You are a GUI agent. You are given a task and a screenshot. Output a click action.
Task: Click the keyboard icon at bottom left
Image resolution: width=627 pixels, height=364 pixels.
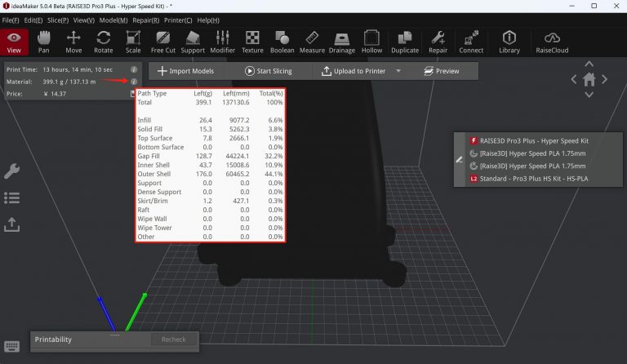pos(11,346)
